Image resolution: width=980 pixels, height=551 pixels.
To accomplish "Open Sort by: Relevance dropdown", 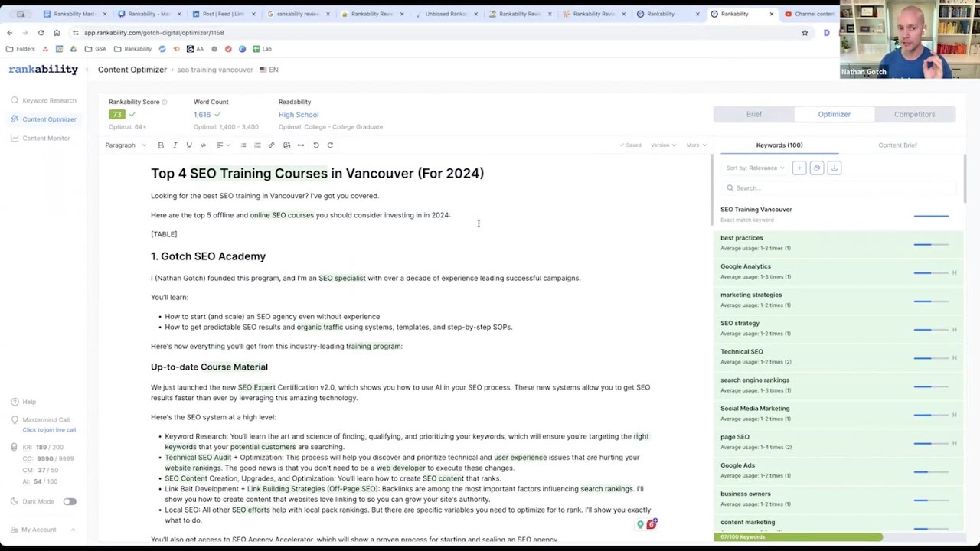I will 756,168.
